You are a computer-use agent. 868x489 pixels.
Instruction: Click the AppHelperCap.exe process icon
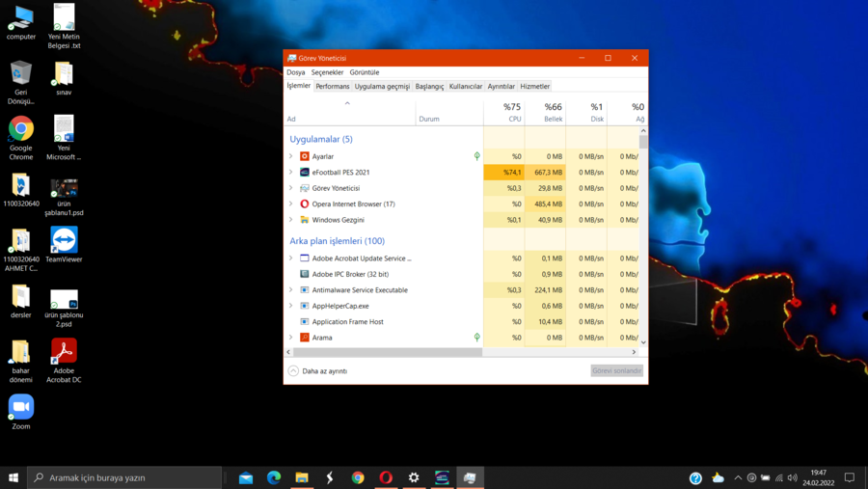(x=305, y=306)
